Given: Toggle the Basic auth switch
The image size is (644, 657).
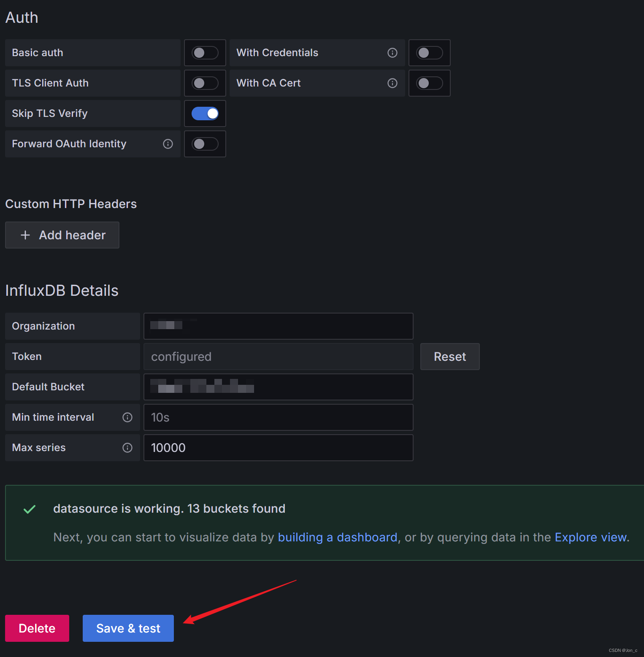Looking at the screenshot, I should point(205,53).
